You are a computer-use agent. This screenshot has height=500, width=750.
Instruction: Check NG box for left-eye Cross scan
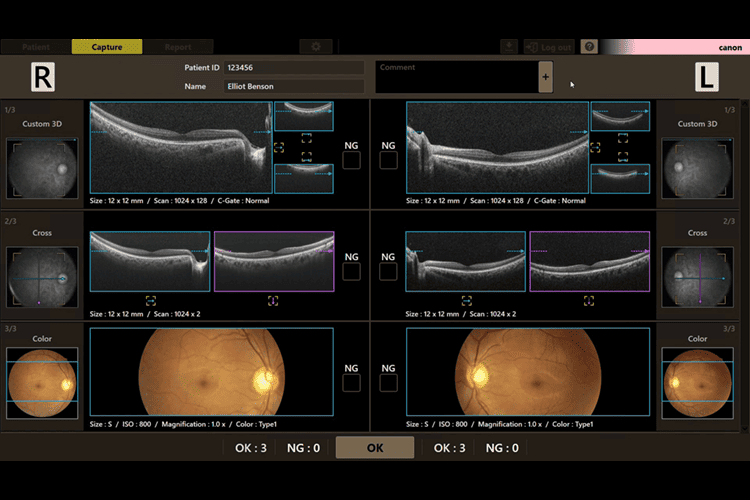click(389, 272)
